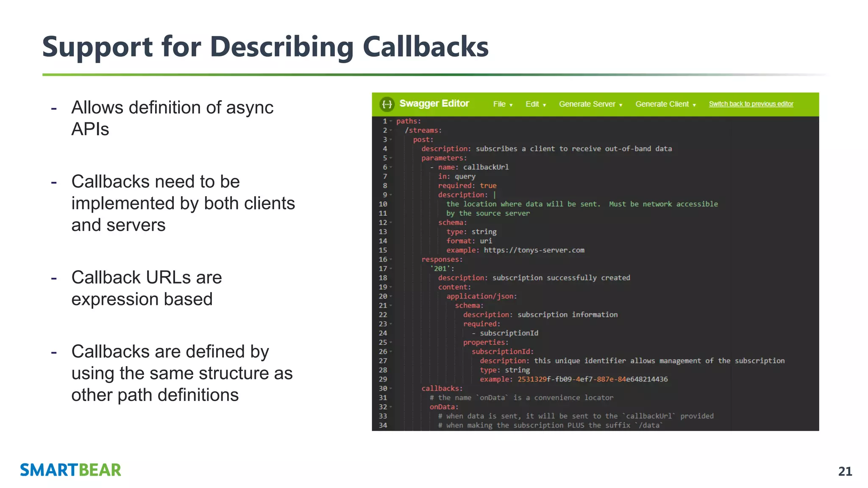The image size is (868, 488).
Task: Click the slide title 'Support for Describing Callbacks'
Action: pyautogui.click(x=265, y=47)
